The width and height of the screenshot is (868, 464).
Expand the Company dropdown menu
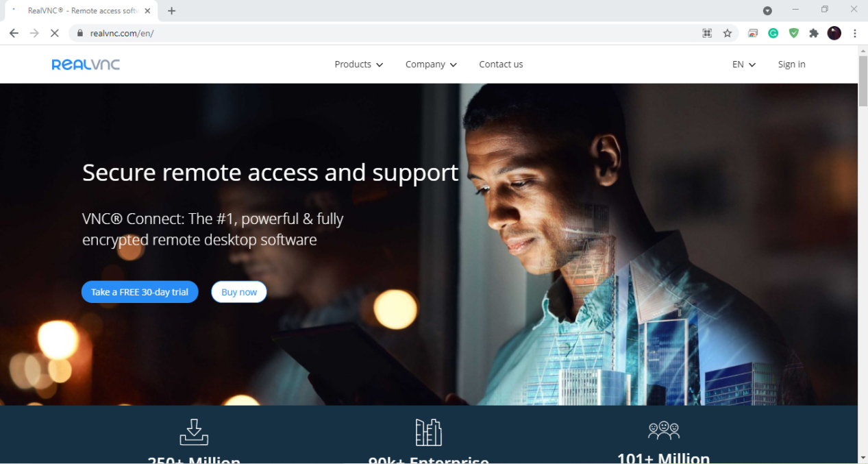(431, 64)
